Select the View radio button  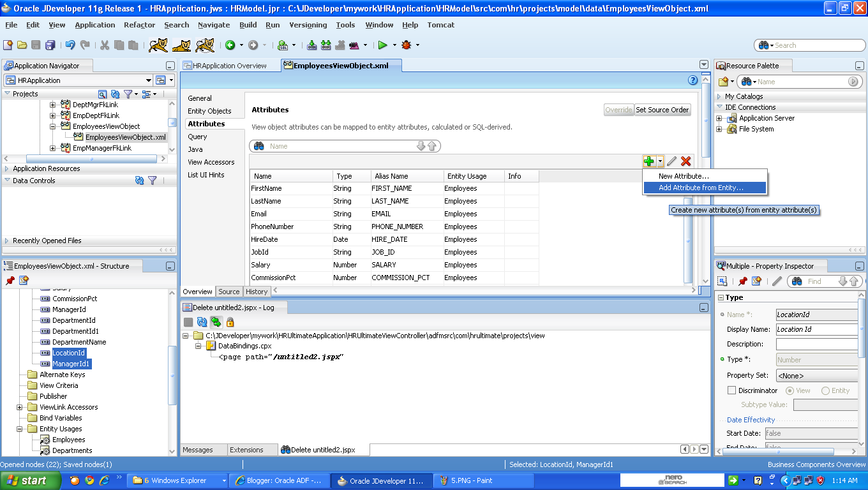tap(789, 390)
